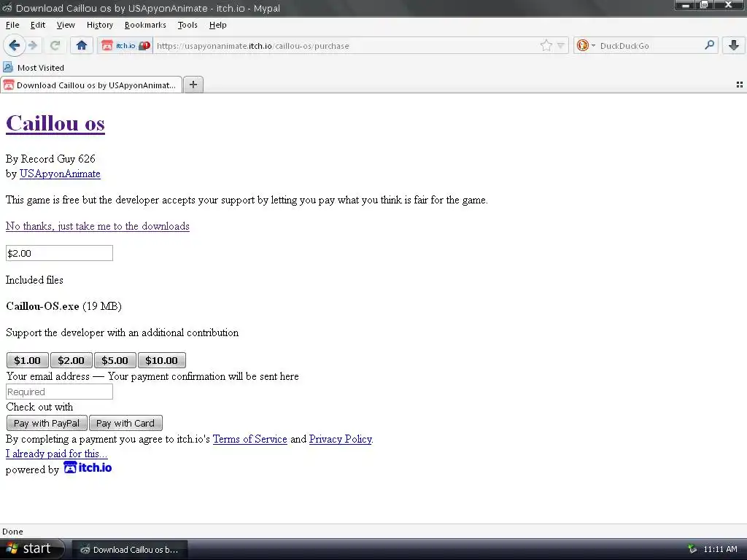
Task: Open the File menu
Action: (x=12, y=25)
